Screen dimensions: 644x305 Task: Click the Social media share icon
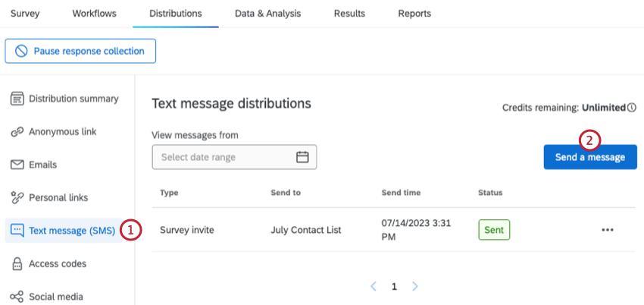[x=17, y=297]
